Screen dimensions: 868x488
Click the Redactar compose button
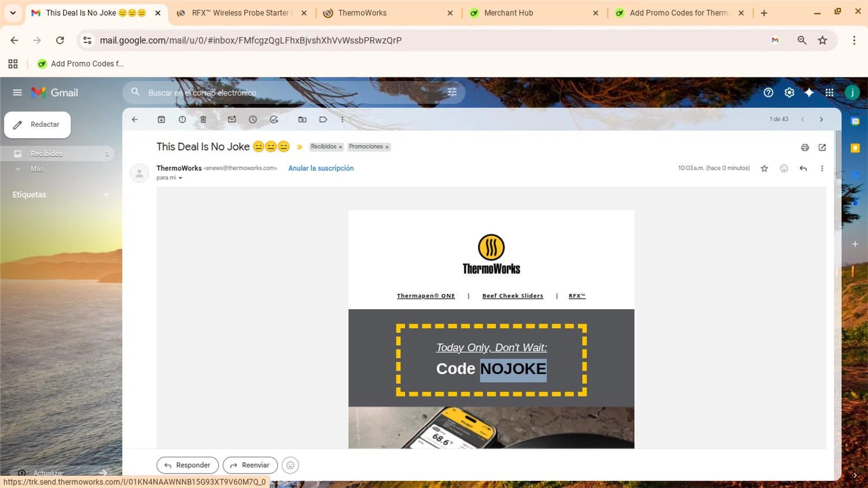click(x=38, y=124)
